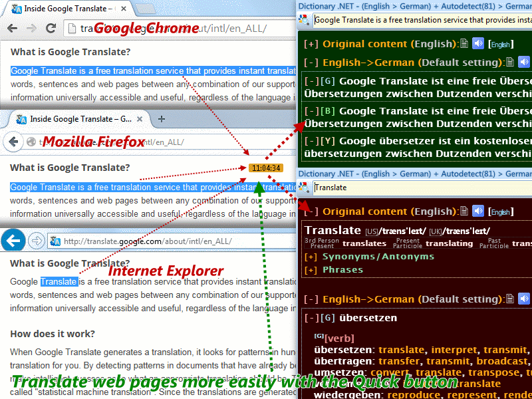The width and height of the screenshot is (532, 399).
Task: Click the [English] language link in green panel
Action: click(x=501, y=44)
